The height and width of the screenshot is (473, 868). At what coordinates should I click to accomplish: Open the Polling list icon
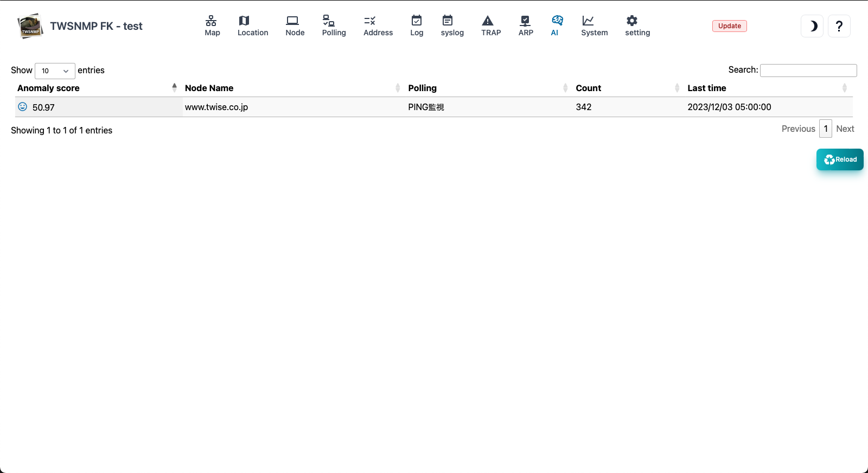point(329,21)
